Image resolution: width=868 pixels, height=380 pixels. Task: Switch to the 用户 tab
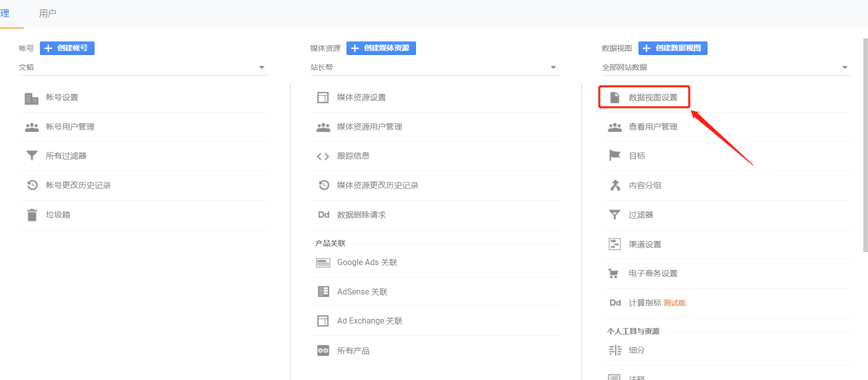point(47,13)
